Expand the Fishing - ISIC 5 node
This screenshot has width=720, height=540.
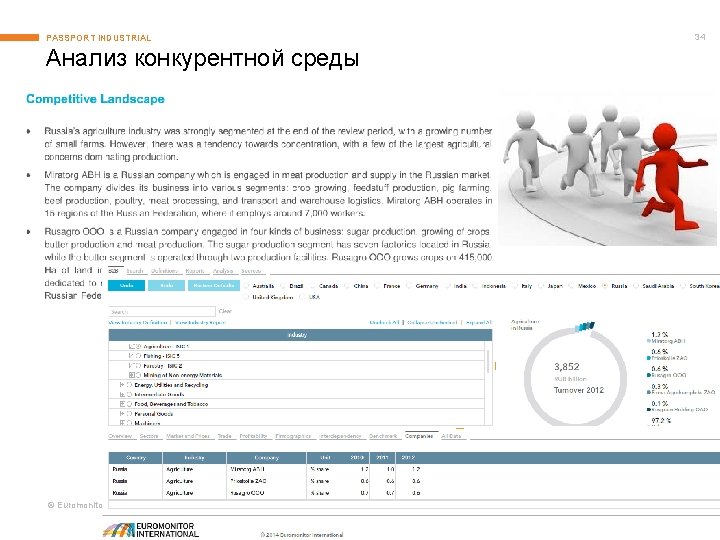[131, 356]
